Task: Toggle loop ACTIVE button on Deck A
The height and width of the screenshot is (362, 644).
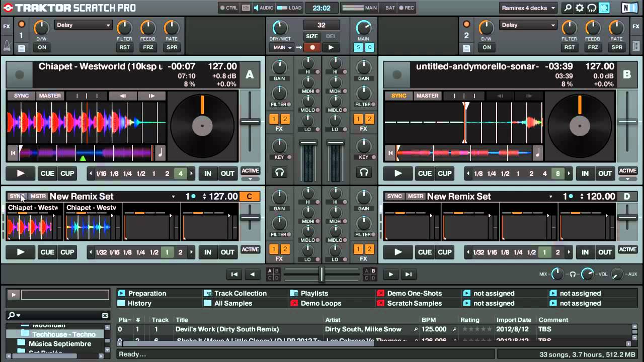Action: [x=250, y=171]
